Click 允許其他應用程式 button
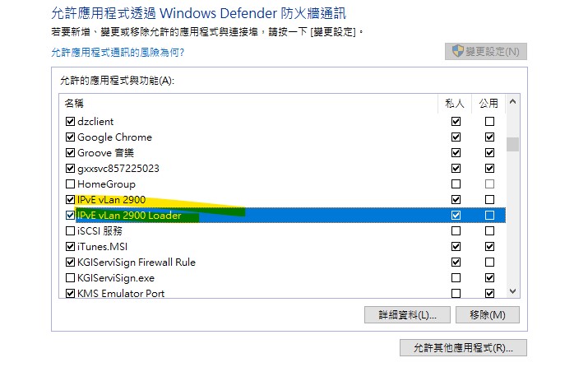The image size is (588, 381). coord(464,348)
